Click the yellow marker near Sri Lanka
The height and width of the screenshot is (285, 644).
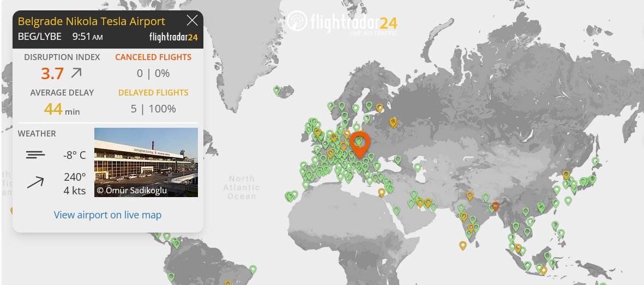click(x=463, y=245)
